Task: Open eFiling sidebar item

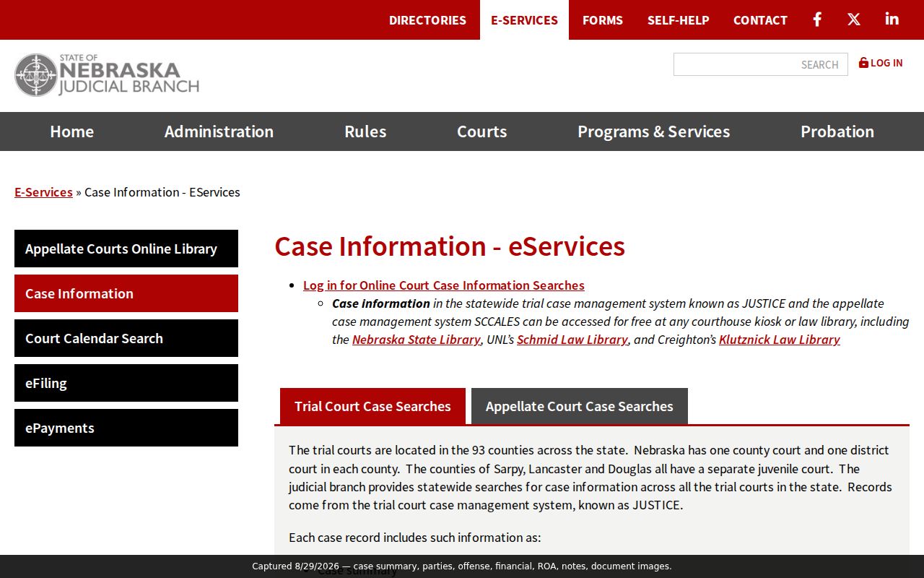Action: pyautogui.click(x=126, y=383)
